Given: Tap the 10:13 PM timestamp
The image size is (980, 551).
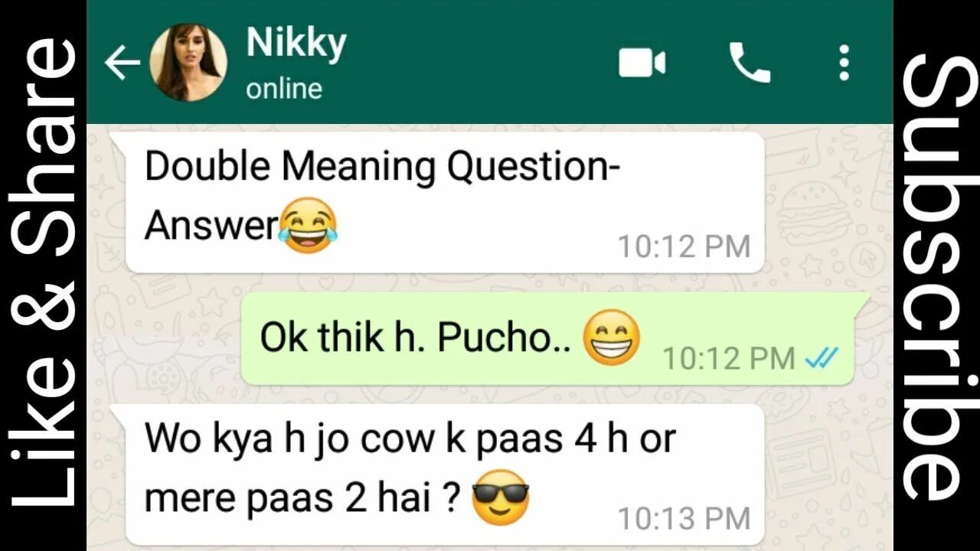Looking at the screenshot, I should click(684, 518).
